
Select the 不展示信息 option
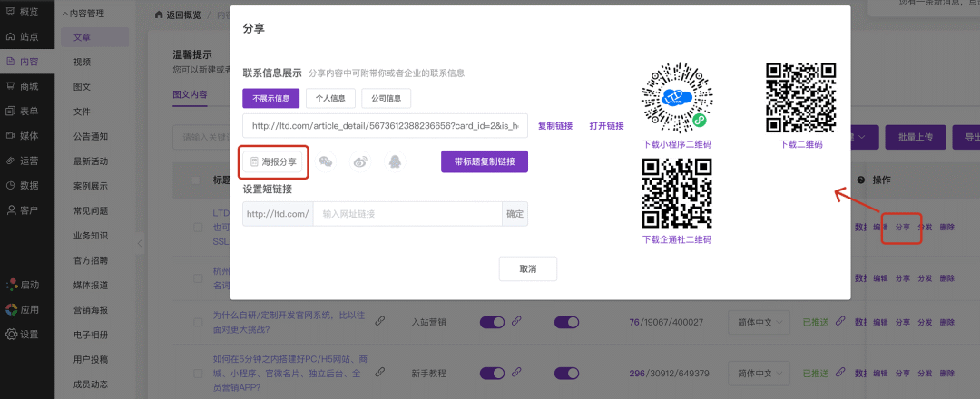[270, 98]
